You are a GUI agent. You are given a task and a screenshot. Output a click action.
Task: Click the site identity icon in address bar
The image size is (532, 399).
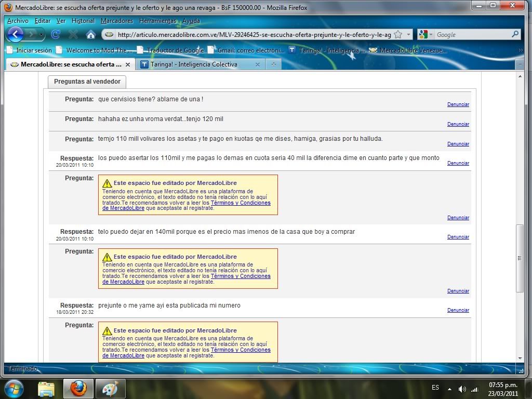[x=109, y=34]
